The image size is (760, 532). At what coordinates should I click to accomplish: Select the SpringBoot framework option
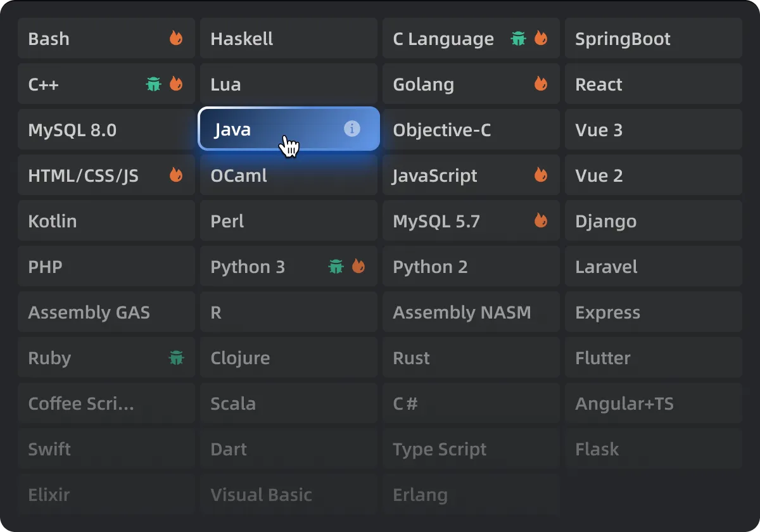click(653, 39)
